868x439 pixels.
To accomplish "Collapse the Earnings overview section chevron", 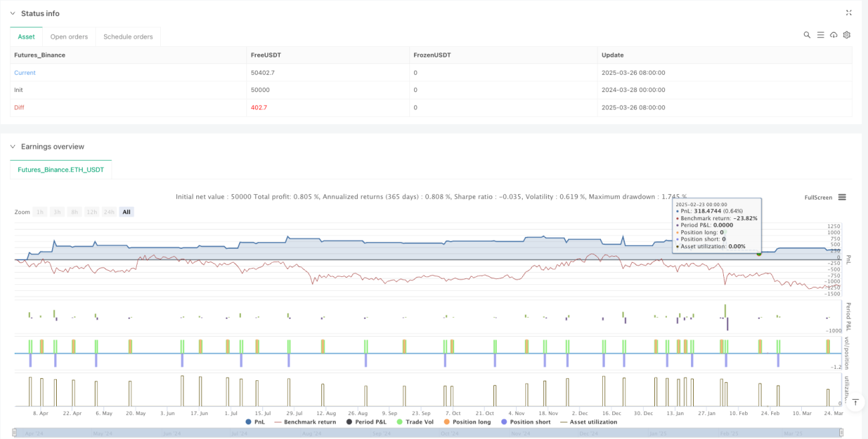I will pyautogui.click(x=13, y=146).
